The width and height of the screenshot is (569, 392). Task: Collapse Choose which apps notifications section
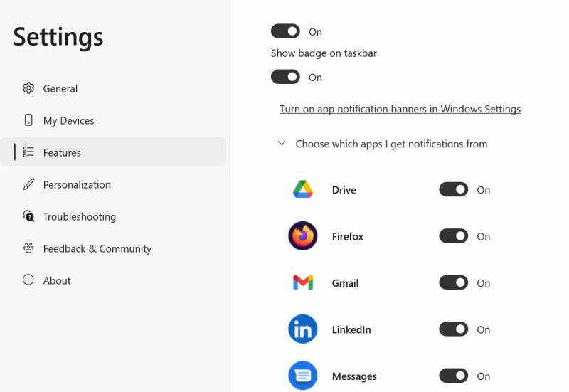[282, 144]
